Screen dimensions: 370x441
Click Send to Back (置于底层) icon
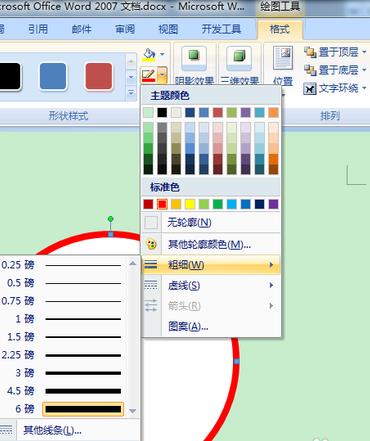[x=310, y=70]
